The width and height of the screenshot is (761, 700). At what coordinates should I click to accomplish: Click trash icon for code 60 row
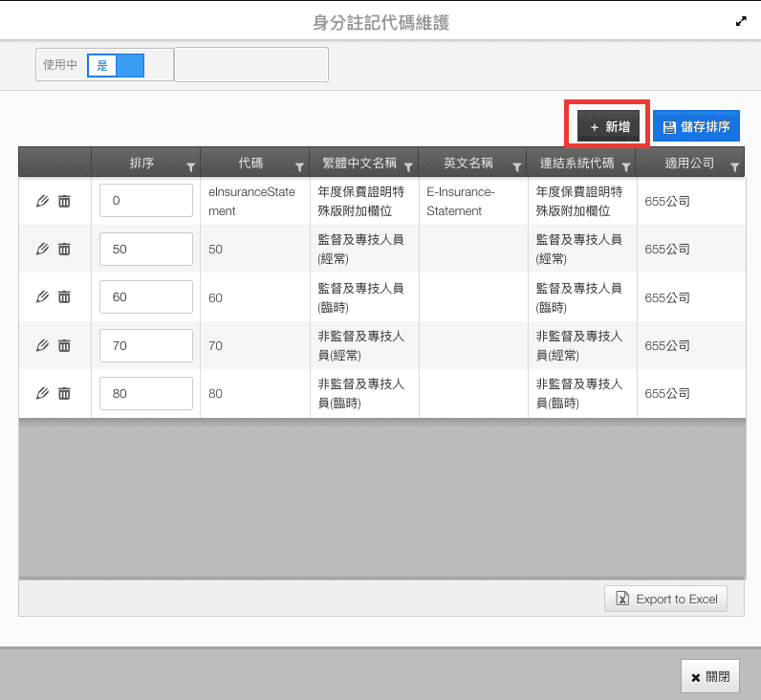pyautogui.click(x=64, y=297)
